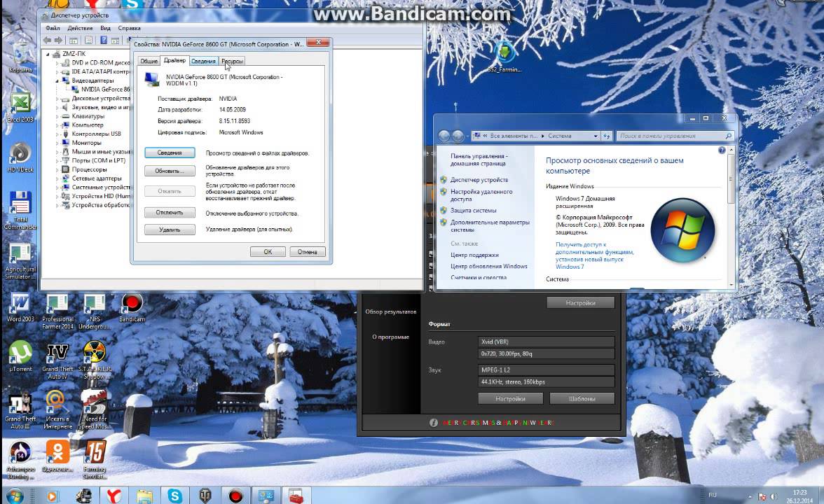This screenshot has height=504, width=824.
Task: Open Agricultural Simulator desktop shortcut
Action: pyautogui.click(x=20, y=262)
